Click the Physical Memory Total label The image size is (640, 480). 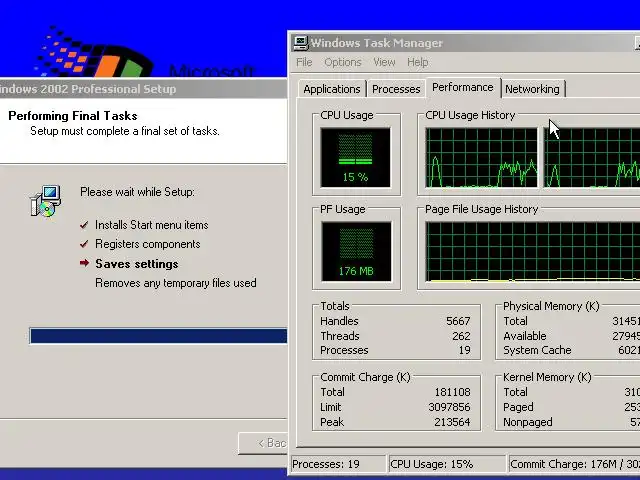pos(516,321)
